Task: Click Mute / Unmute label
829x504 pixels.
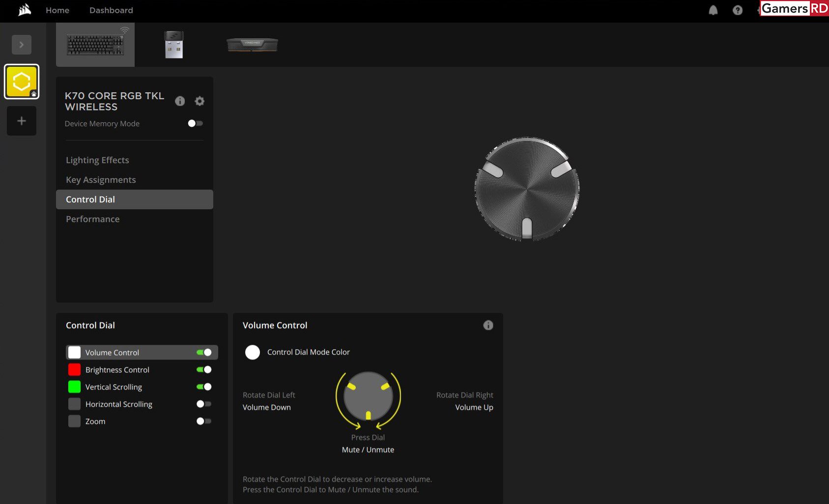Action: pyautogui.click(x=368, y=449)
